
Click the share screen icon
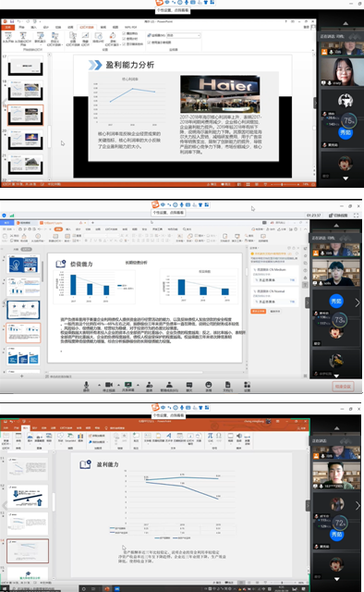click(x=128, y=385)
